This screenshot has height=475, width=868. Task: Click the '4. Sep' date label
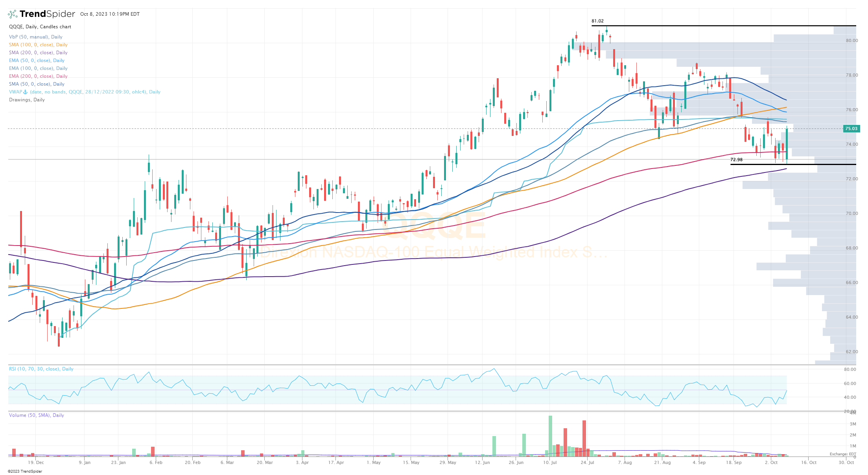coord(699,462)
